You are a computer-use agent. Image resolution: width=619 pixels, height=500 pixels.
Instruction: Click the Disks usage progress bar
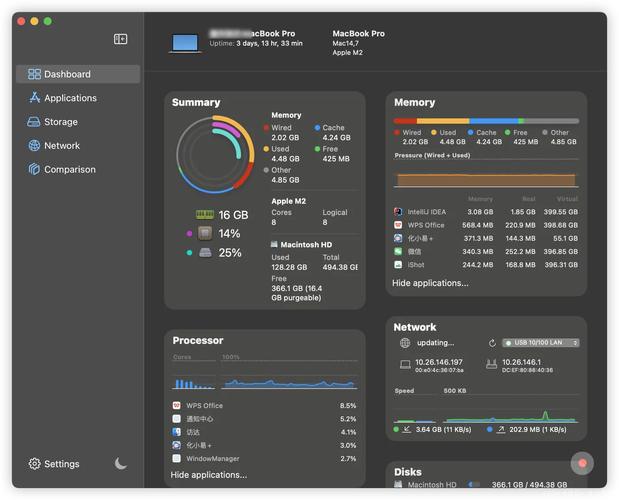[474, 484]
